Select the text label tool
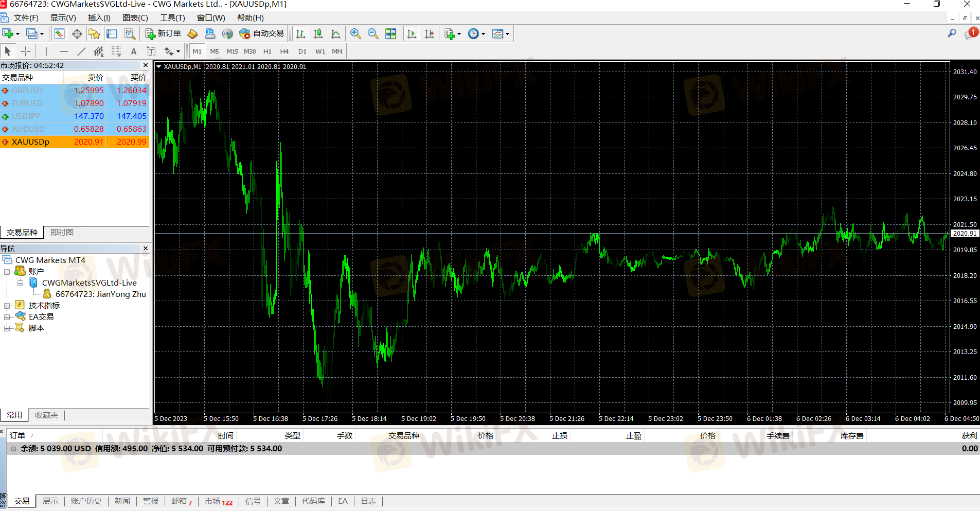 pos(151,51)
